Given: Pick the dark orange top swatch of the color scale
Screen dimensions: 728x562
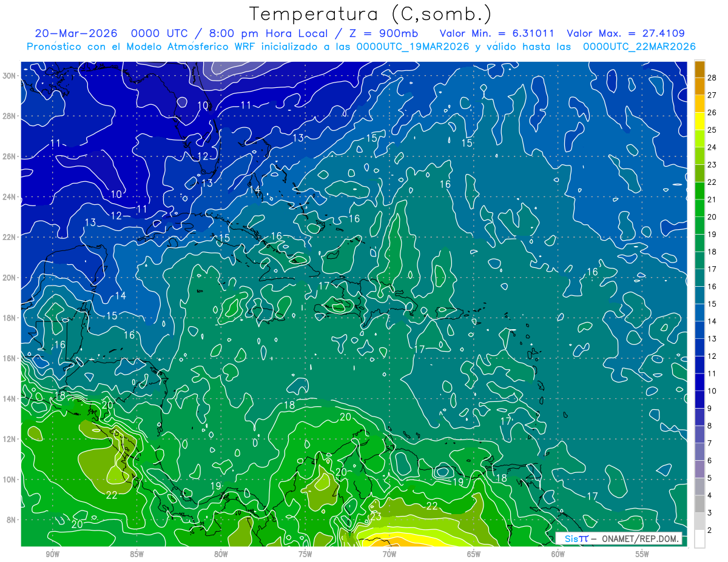Looking at the screenshot, I should [x=699, y=69].
